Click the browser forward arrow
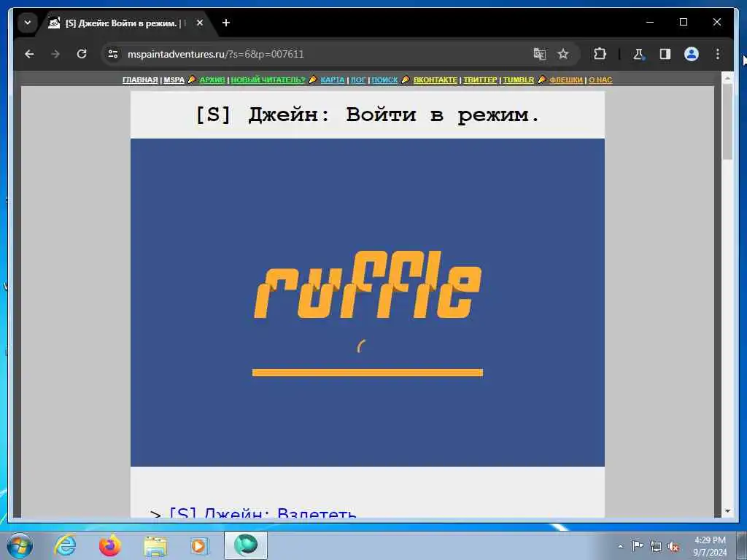 [55, 54]
